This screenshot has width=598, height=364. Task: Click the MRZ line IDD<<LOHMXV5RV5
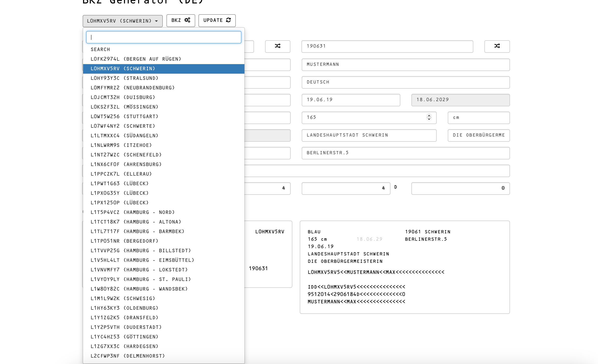357,287
